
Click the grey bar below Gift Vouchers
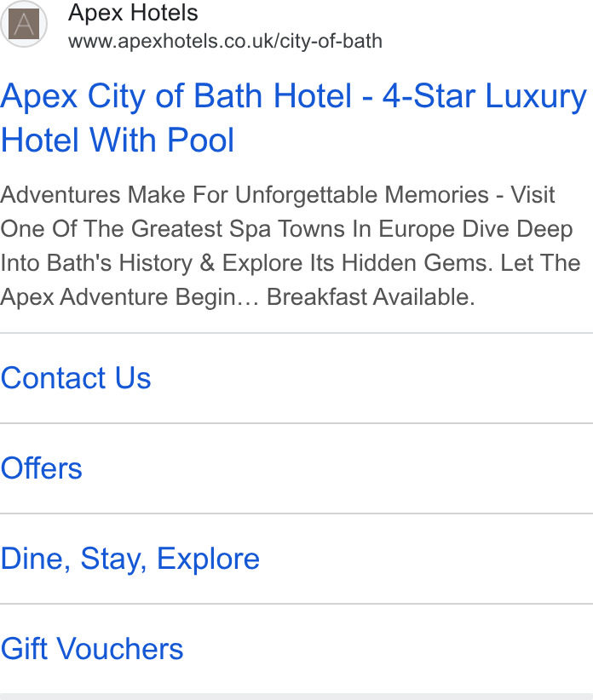296,697
